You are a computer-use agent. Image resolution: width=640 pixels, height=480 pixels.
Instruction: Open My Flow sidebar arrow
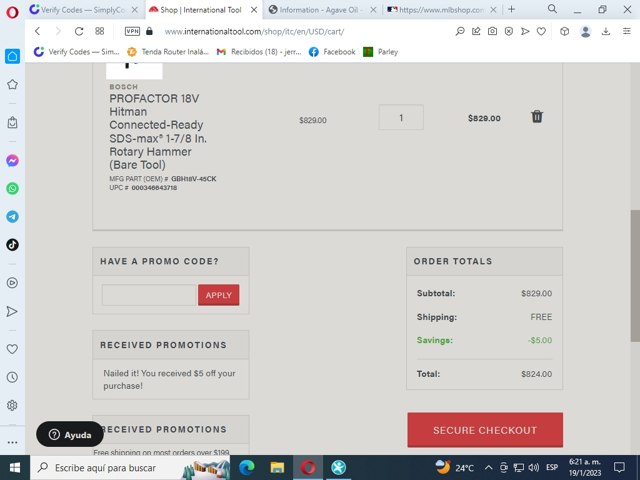click(x=12, y=311)
